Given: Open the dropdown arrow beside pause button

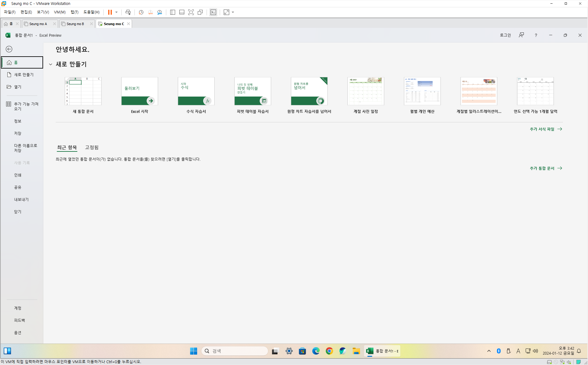Looking at the screenshot, I should pos(116,12).
